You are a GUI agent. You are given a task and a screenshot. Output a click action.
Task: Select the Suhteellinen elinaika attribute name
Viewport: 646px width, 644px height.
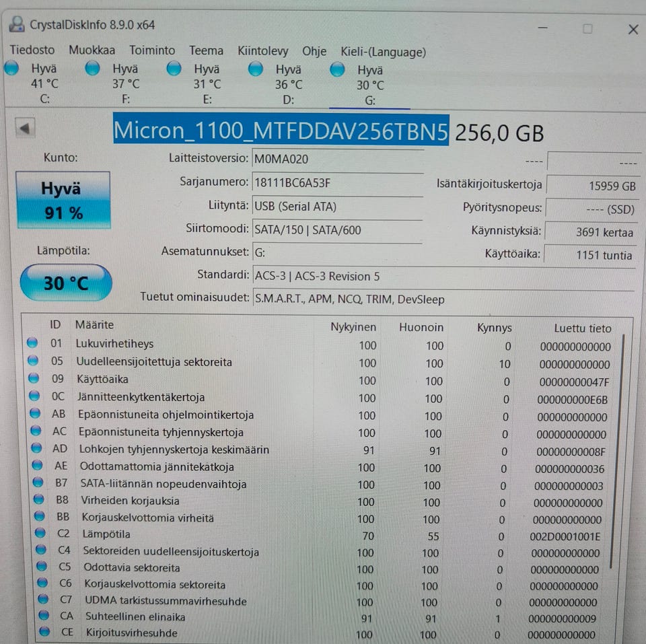[135, 617]
